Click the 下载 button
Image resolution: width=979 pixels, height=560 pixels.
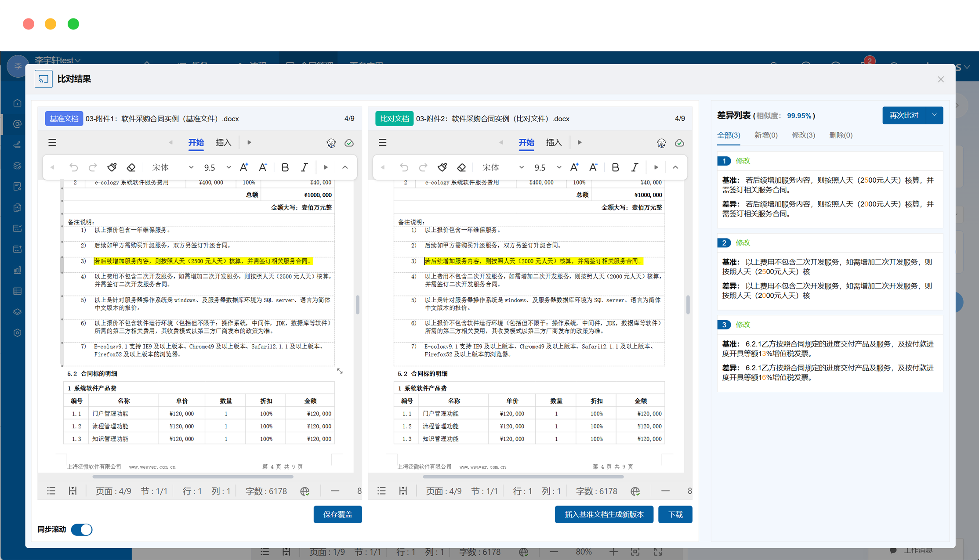pos(675,514)
